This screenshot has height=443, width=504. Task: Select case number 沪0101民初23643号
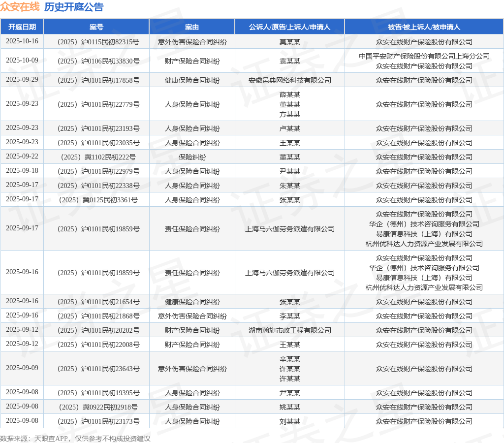[x=98, y=369]
